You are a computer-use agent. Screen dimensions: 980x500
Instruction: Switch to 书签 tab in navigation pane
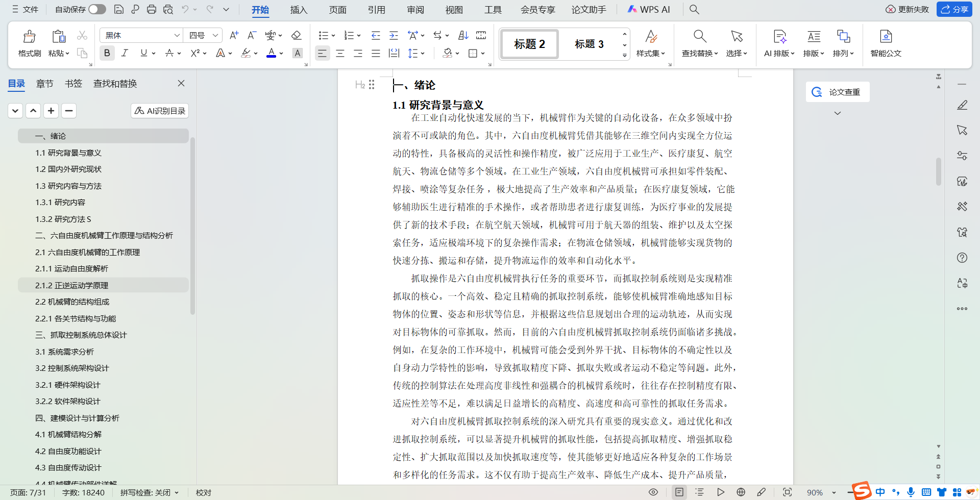click(x=73, y=84)
